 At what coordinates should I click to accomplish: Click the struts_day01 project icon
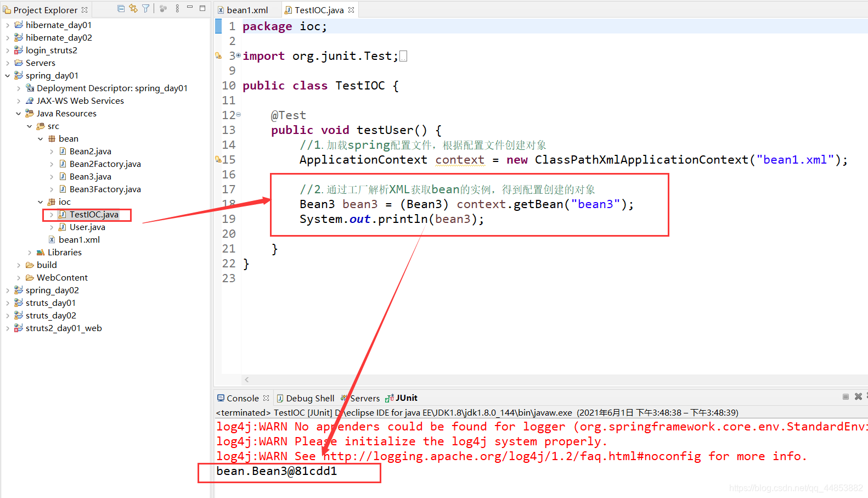click(19, 303)
